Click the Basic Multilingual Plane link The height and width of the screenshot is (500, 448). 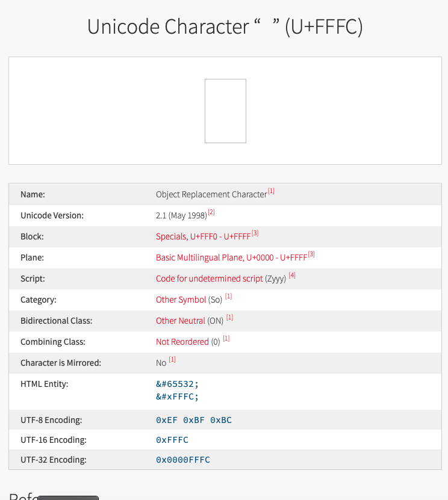coord(231,258)
